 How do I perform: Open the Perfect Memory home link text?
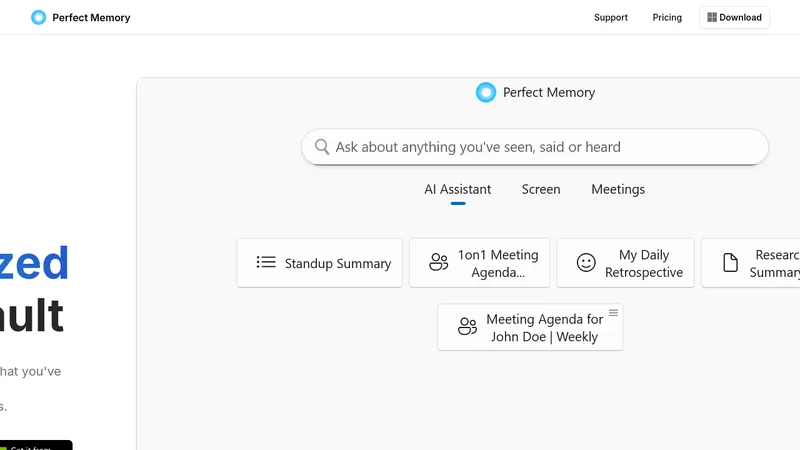point(91,17)
